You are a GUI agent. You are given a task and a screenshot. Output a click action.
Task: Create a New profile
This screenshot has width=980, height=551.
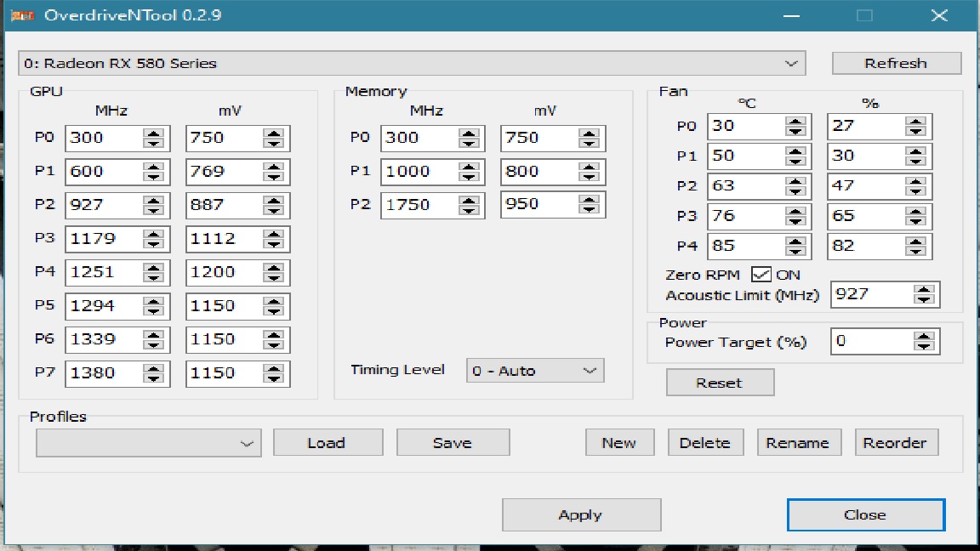point(619,443)
